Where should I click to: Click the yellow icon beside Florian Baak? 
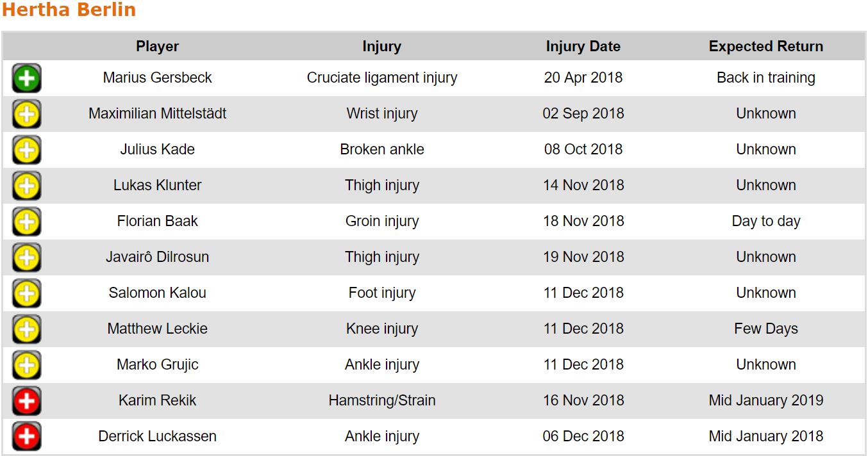click(26, 222)
